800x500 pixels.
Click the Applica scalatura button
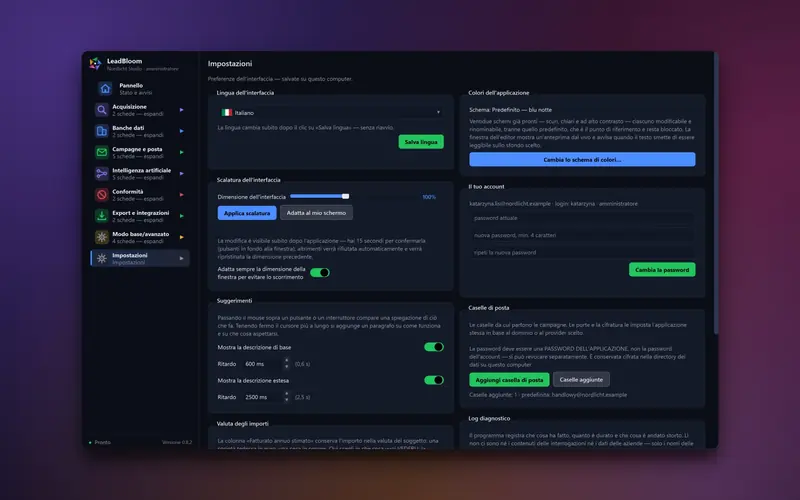click(247, 213)
